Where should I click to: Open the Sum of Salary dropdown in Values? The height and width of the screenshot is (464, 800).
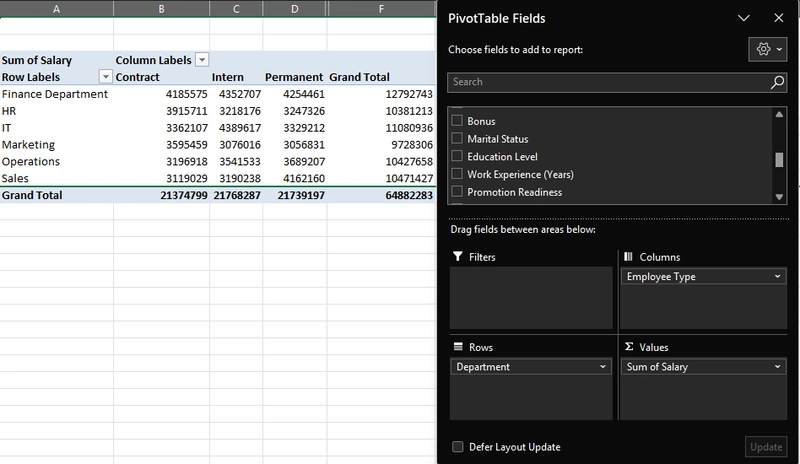coord(777,367)
